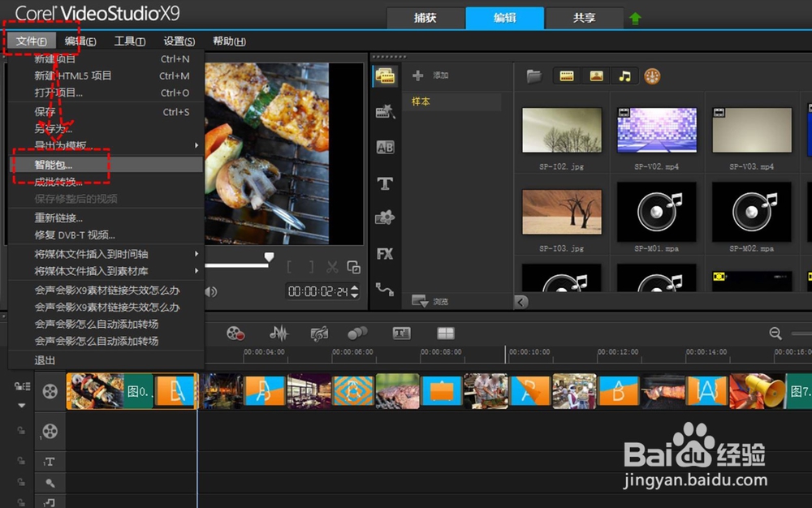
Task: Select thumbnail SP-I02.jpg
Action: [562, 131]
